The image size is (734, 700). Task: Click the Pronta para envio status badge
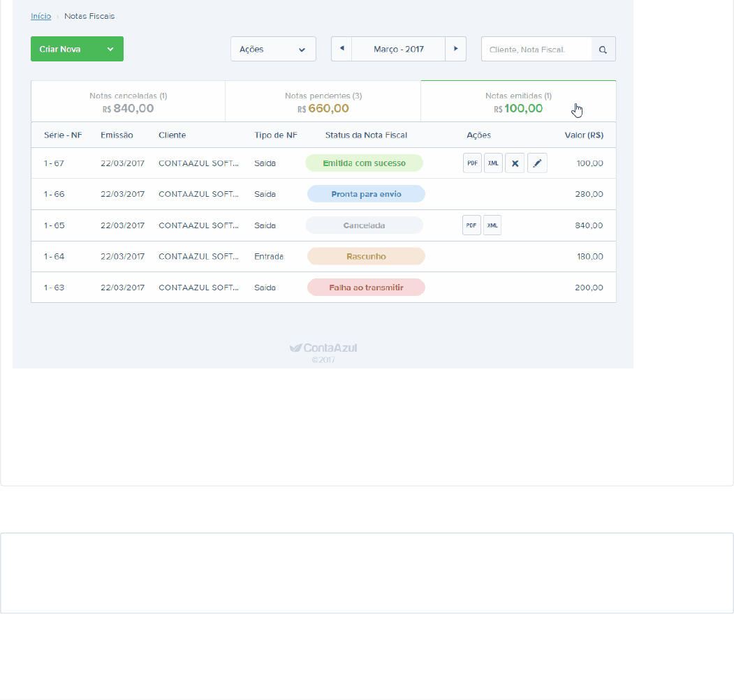pos(366,194)
